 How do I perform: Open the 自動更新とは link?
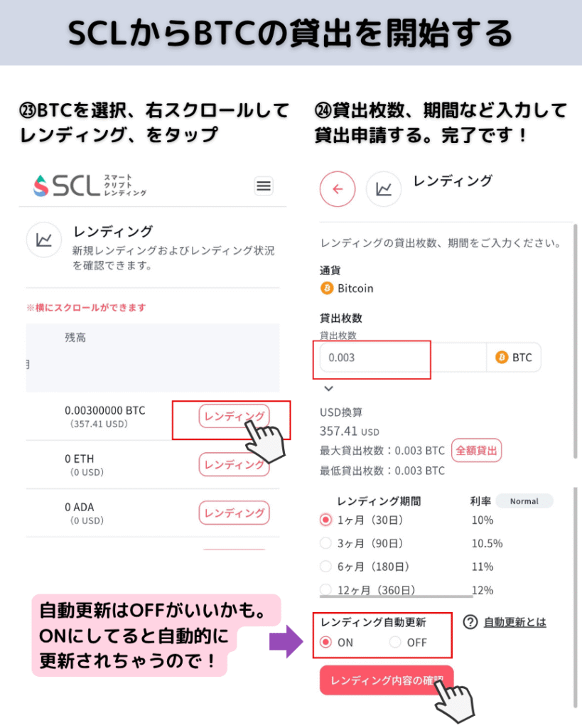pos(514,622)
